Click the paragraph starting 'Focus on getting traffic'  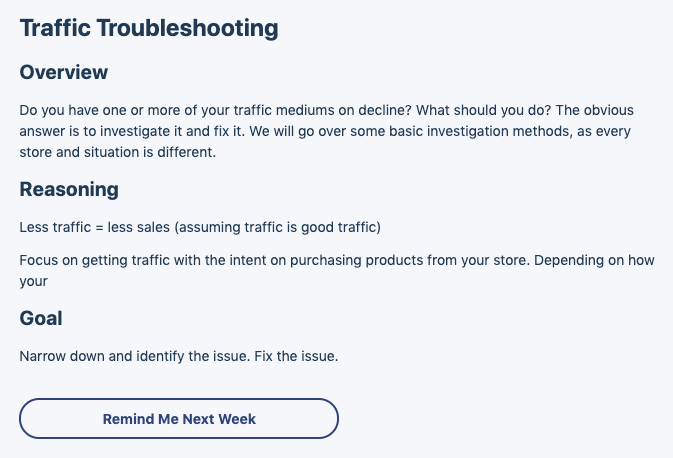coord(337,270)
